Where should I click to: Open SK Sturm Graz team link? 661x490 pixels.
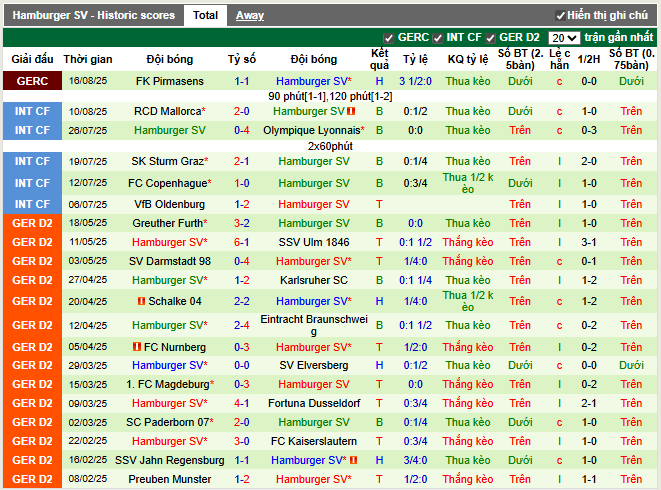pyautogui.click(x=168, y=161)
